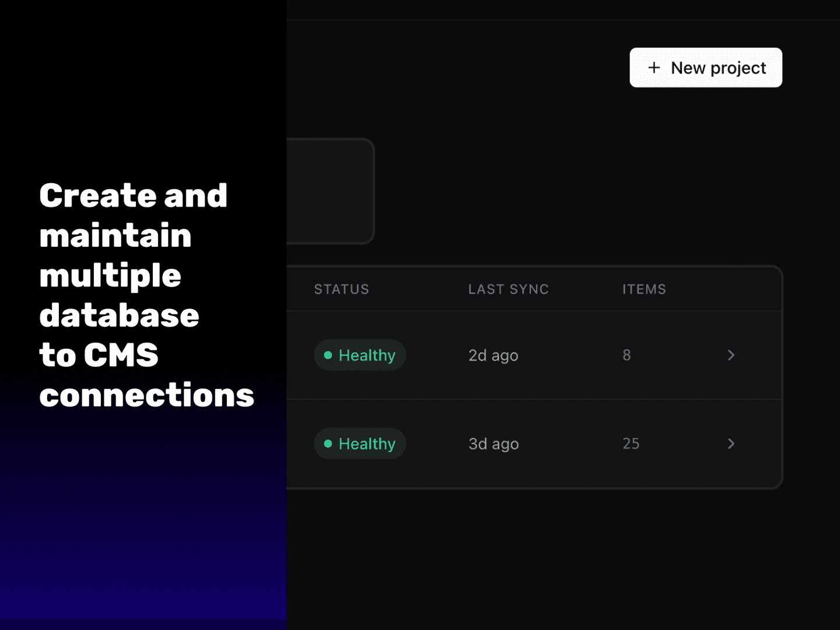Click the STATUS column header
The image size is (840, 630).
(342, 289)
